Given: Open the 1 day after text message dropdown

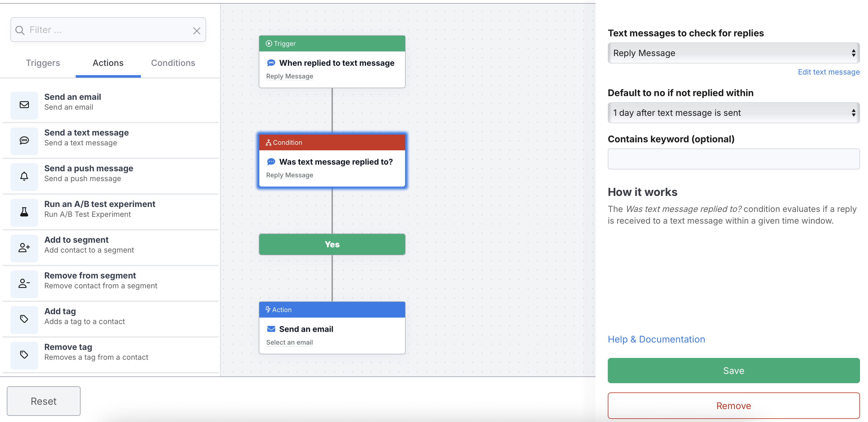Looking at the screenshot, I should pyautogui.click(x=733, y=113).
